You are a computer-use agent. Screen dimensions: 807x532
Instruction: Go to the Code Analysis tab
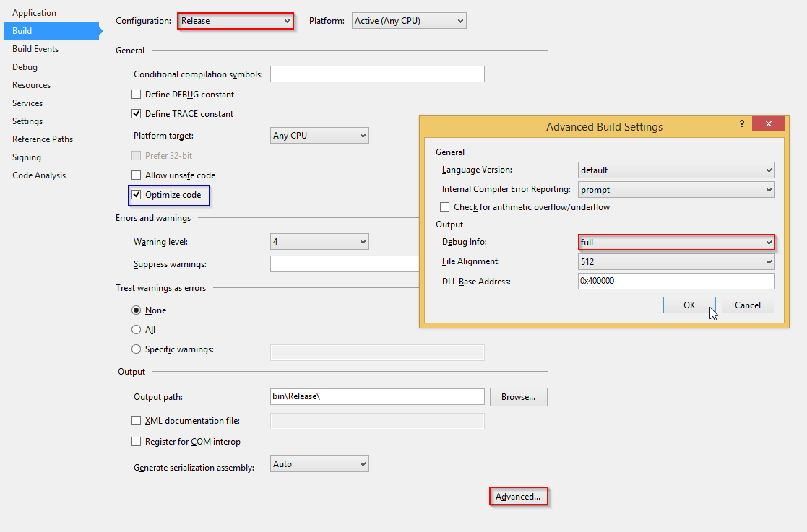(38, 175)
